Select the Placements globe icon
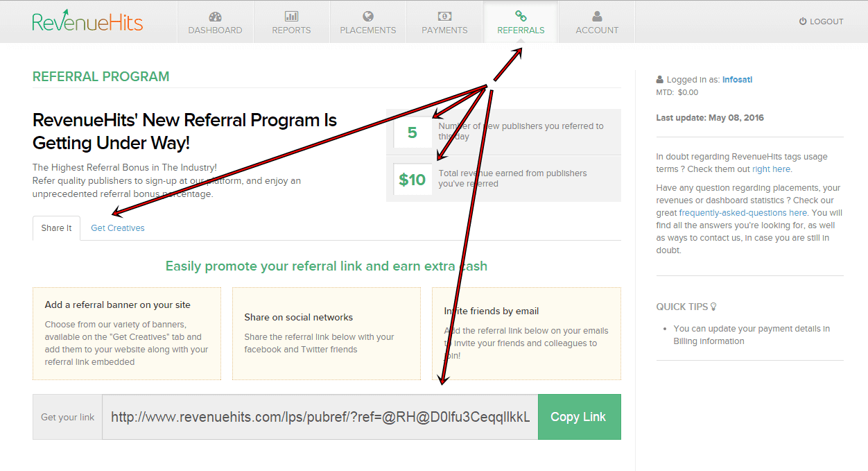 coord(367,17)
